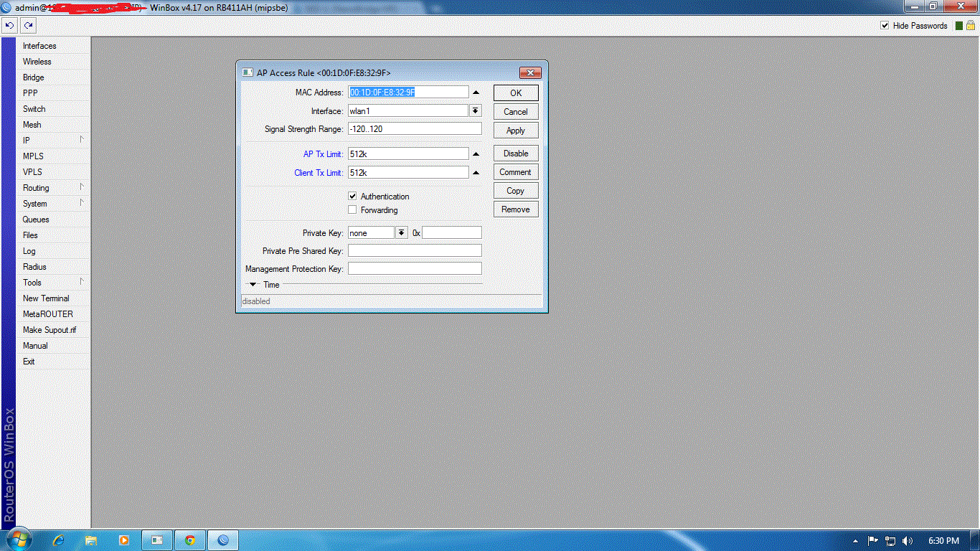This screenshot has height=551, width=980.
Task: Select PPP in the sidebar
Action: point(54,93)
